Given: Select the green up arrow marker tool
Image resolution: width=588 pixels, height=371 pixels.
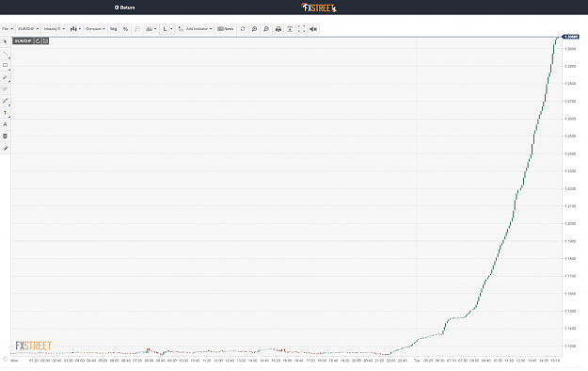Looking at the screenshot, I should (6, 113).
